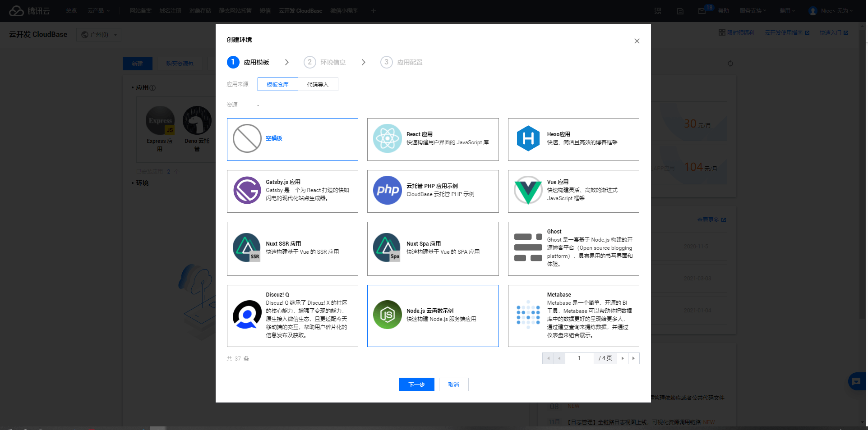Image resolution: width=868 pixels, height=430 pixels.
Task: Select the Ghost template icon
Action: click(x=528, y=247)
